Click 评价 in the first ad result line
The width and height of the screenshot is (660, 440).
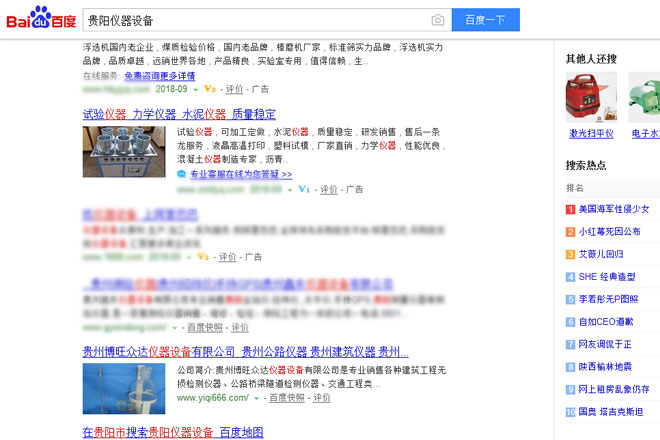click(x=234, y=89)
